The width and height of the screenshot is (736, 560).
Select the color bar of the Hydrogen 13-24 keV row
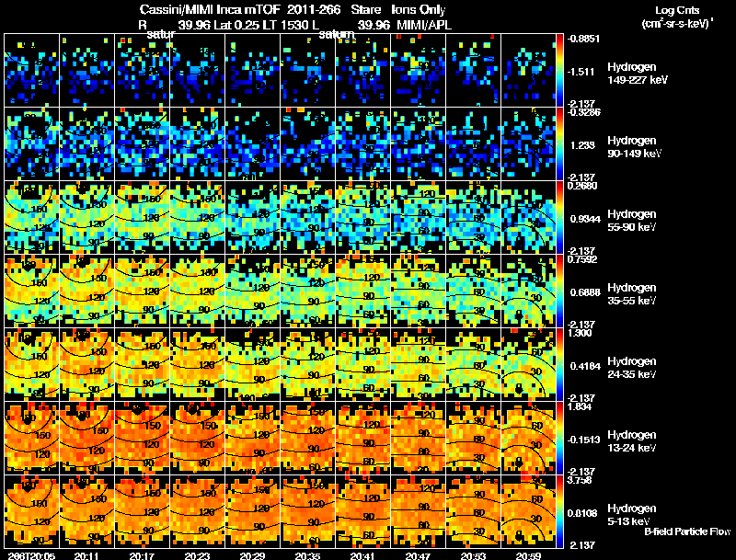tap(559, 439)
